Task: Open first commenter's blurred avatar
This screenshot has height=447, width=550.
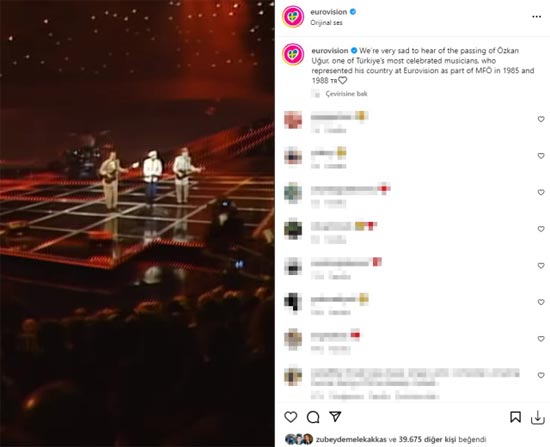Action: point(293,120)
